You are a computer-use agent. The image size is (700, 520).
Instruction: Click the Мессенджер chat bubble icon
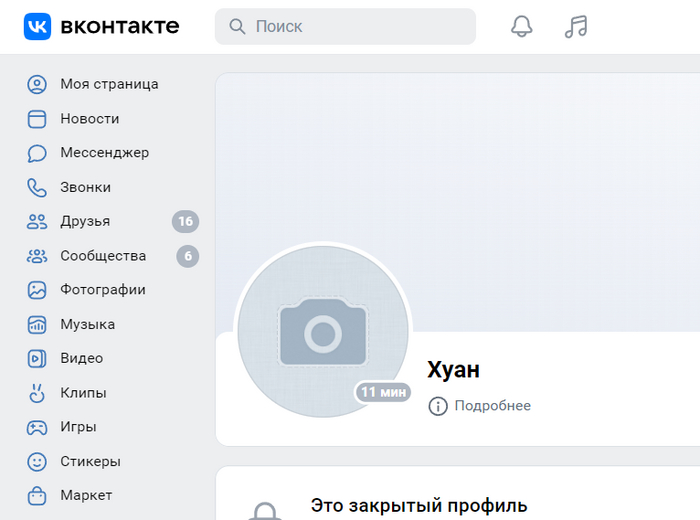point(37,153)
